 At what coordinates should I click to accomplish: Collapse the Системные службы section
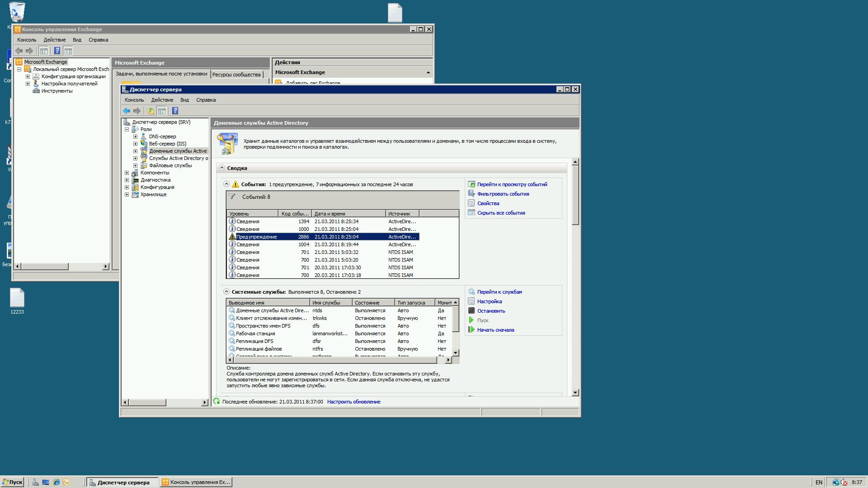(226, 291)
